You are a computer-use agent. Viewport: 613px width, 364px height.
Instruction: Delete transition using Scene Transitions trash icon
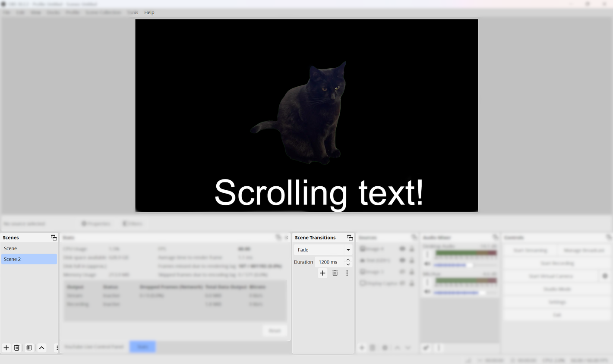pyautogui.click(x=335, y=273)
